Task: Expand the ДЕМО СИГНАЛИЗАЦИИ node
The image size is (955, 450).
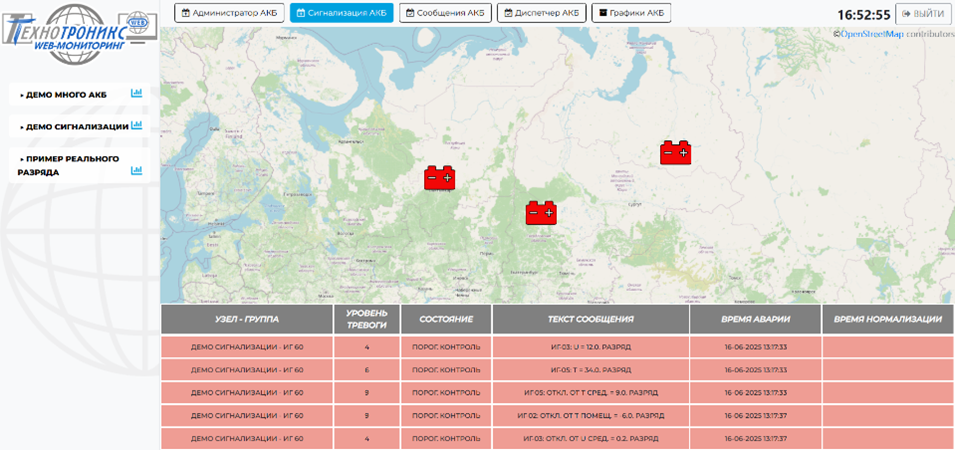Action: pos(75,127)
